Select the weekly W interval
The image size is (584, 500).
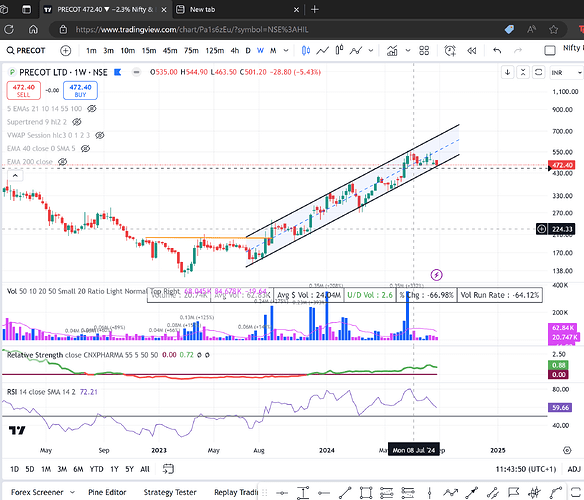pyautogui.click(x=260, y=50)
